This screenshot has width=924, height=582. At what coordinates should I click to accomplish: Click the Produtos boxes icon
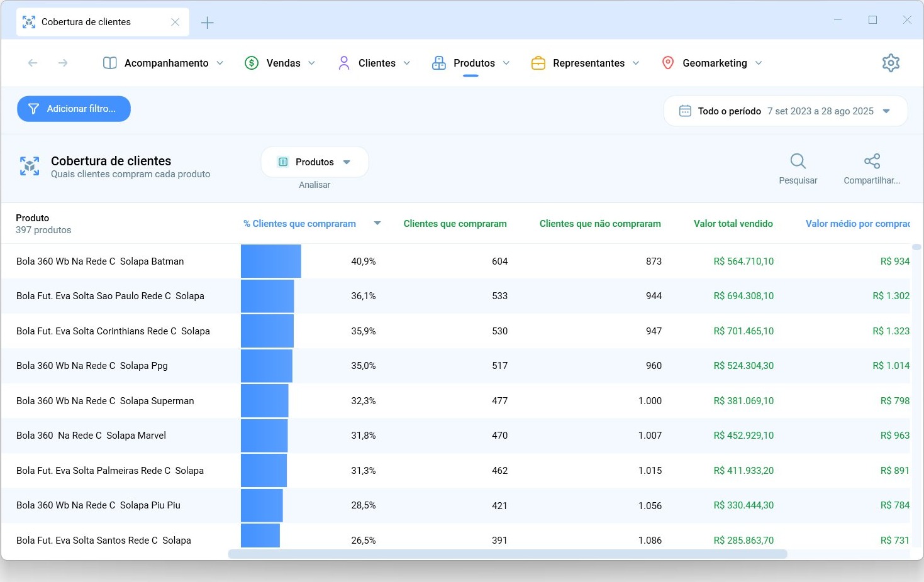tap(439, 63)
